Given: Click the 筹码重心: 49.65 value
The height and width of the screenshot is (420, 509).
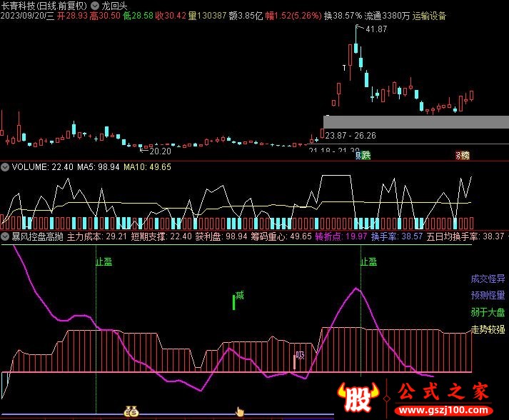Looking at the screenshot, I should click(x=281, y=236).
